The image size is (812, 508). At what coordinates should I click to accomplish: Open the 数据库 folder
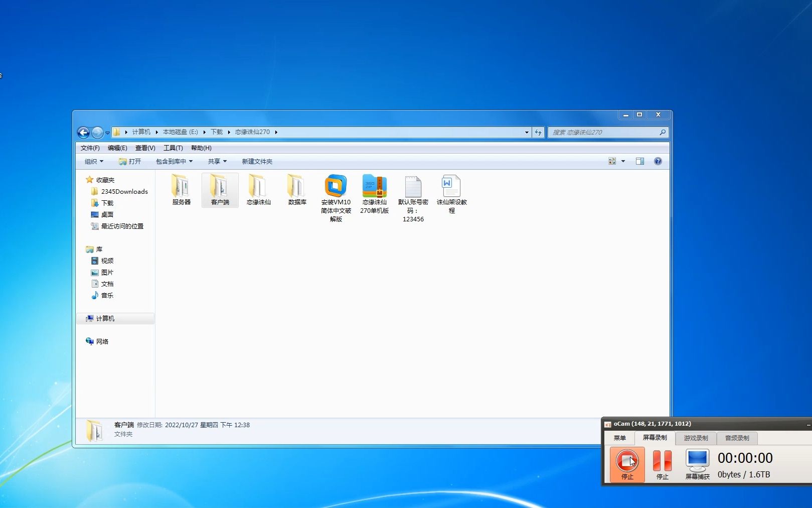pyautogui.click(x=297, y=190)
